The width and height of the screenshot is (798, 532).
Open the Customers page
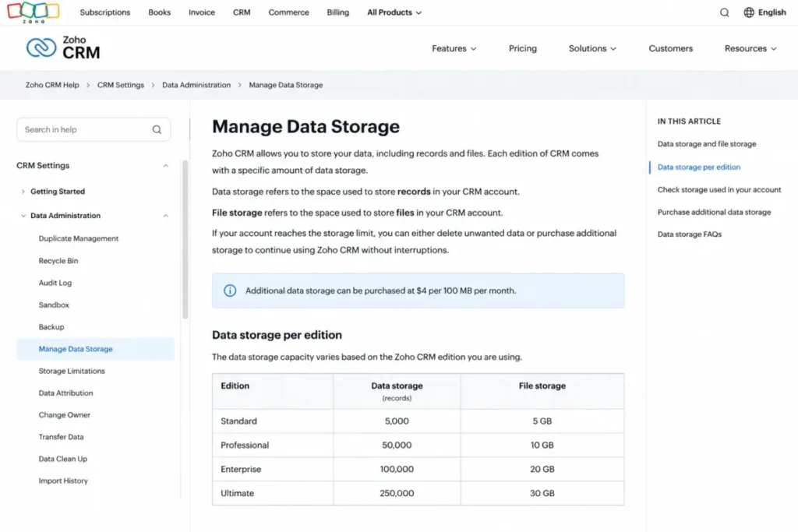tap(670, 48)
